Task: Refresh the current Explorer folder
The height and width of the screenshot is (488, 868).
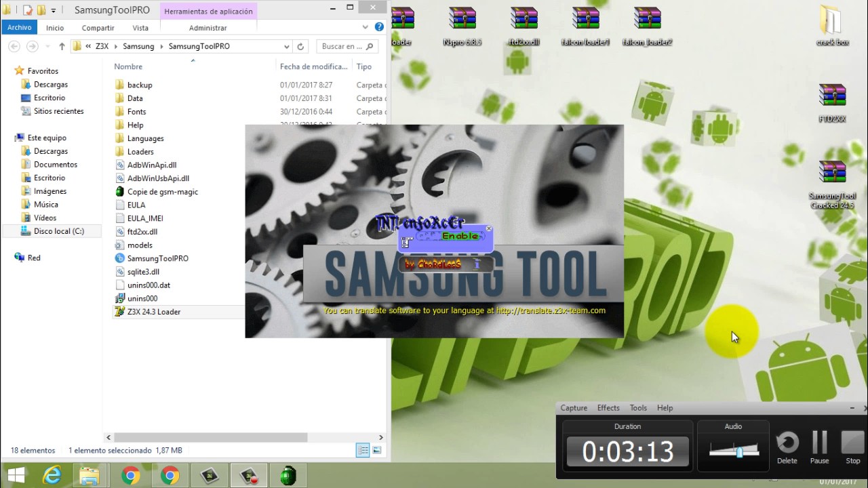Action: click(x=301, y=47)
